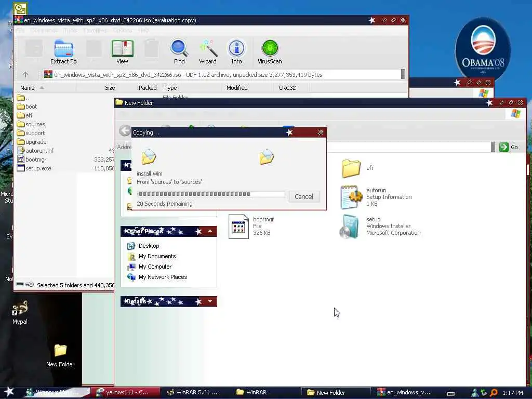Viewport: 532px width, 399px height.
Task: Open the Explorer address bar dropdown
Action: (x=493, y=147)
